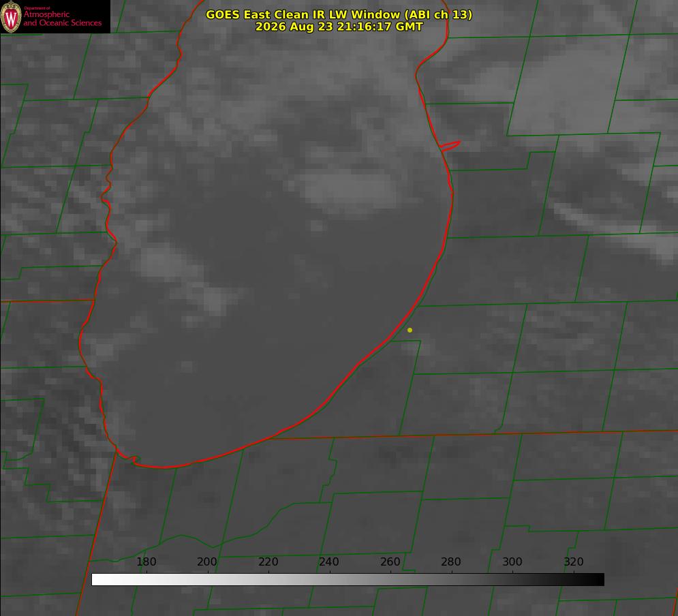The height and width of the screenshot is (616, 678).
Task: Select the 180 colorbar tick label
Action: pyautogui.click(x=146, y=561)
